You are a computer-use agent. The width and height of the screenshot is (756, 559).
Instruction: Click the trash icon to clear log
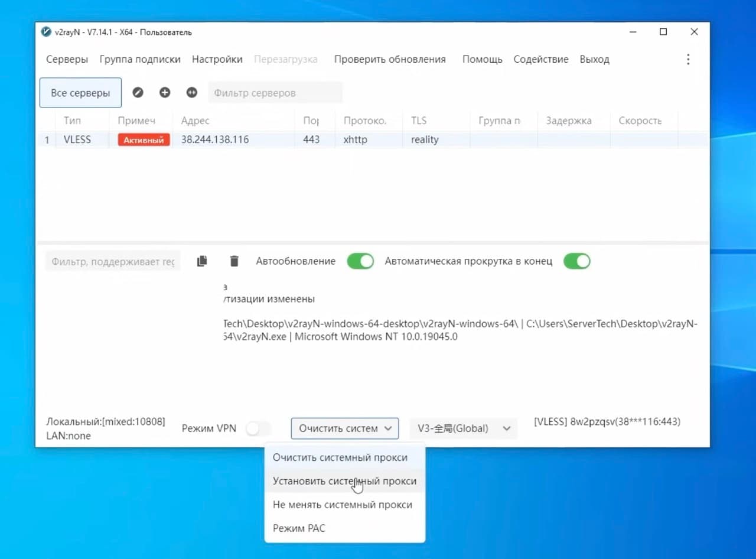coord(234,261)
